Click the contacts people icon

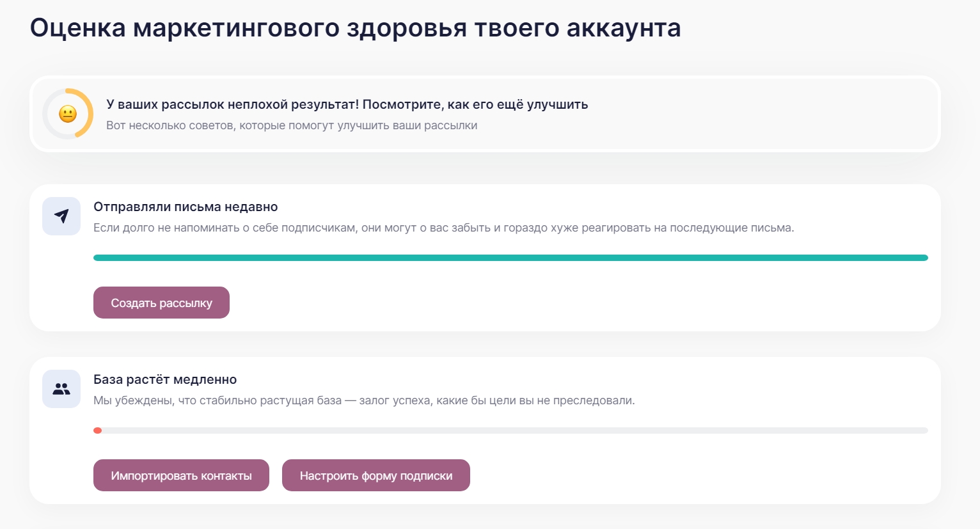61,389
